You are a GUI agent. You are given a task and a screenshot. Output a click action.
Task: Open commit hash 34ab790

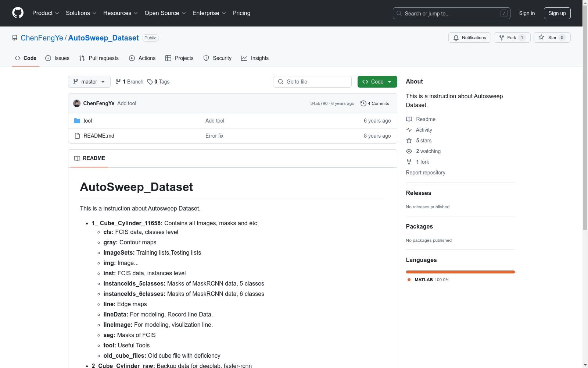(x=319, y=103)
